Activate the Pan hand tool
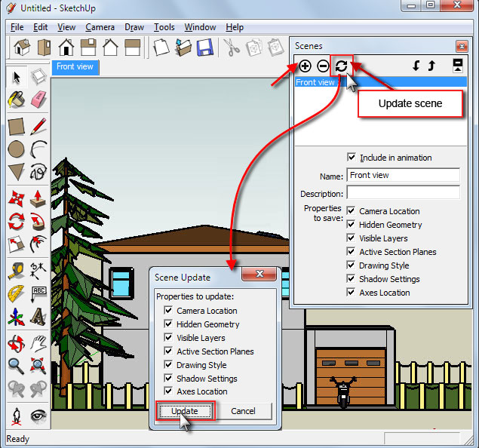The image size is (479, 448). 38,343
